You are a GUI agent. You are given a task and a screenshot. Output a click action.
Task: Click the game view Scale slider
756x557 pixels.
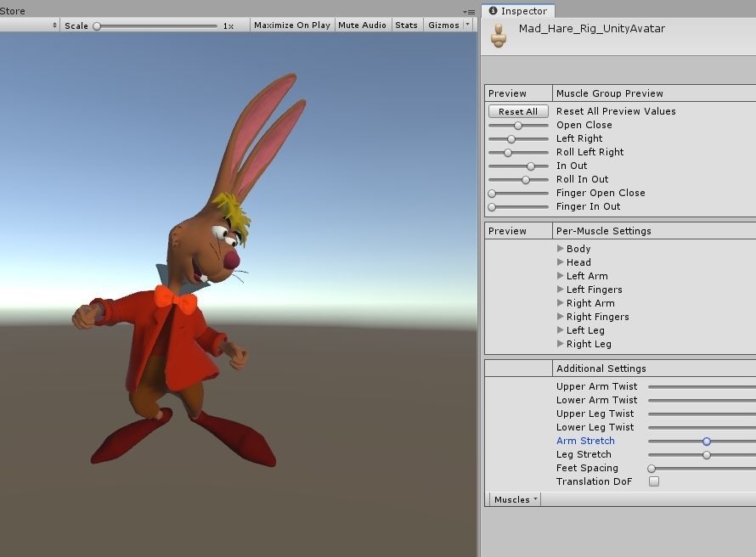coord(155,26)
